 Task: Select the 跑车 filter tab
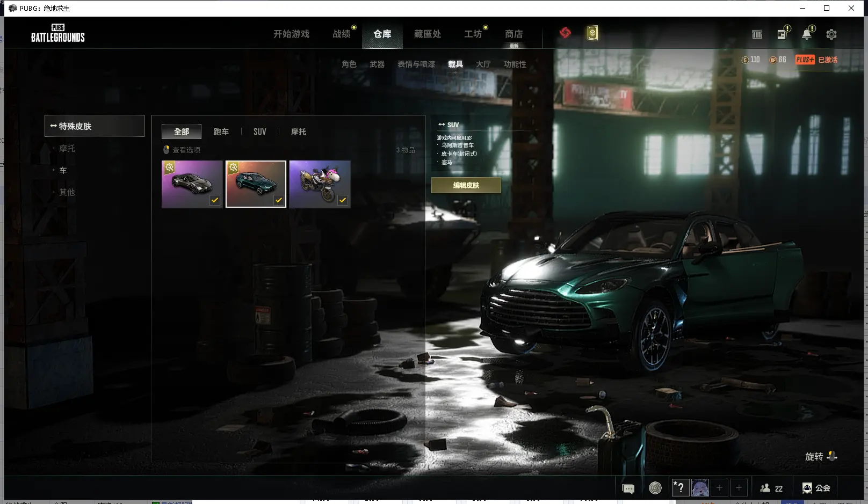point(221,132)
